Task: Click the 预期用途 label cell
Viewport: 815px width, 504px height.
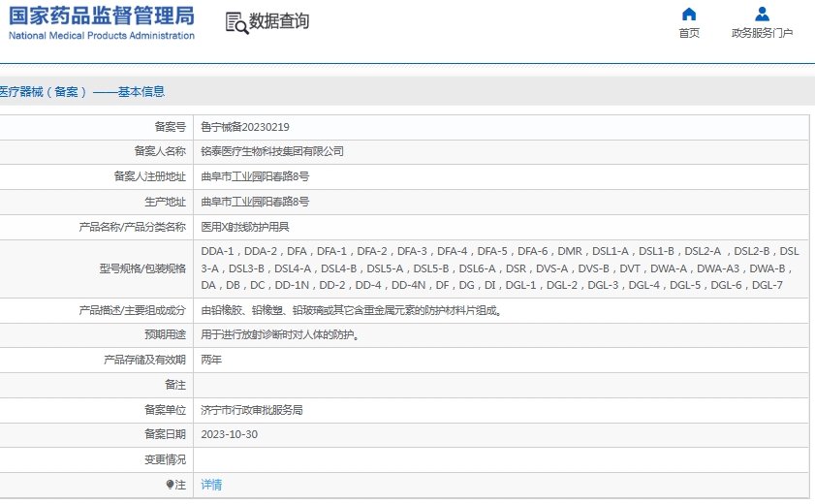Action: coord(97,334)
